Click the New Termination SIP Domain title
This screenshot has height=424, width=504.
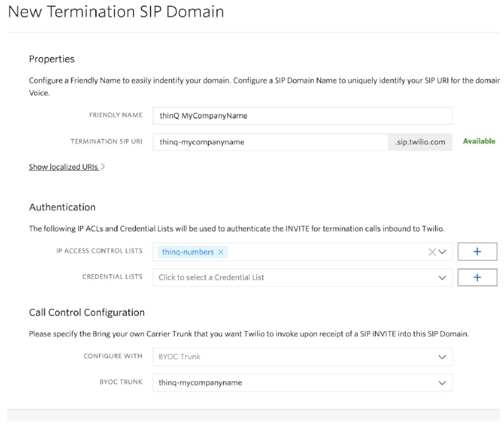(x=116, y=12)
